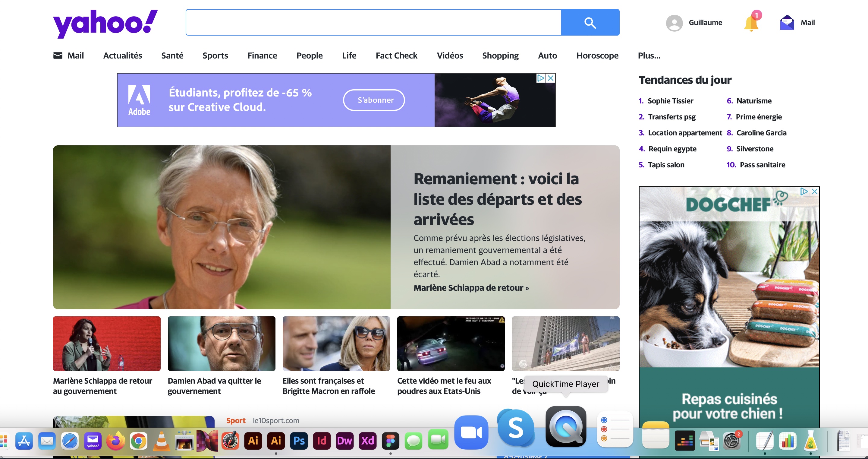Image resolution: width=868 pixels, height=459 pixels.
Task: Click the blue magnifier search button
Action: (590, 22)
